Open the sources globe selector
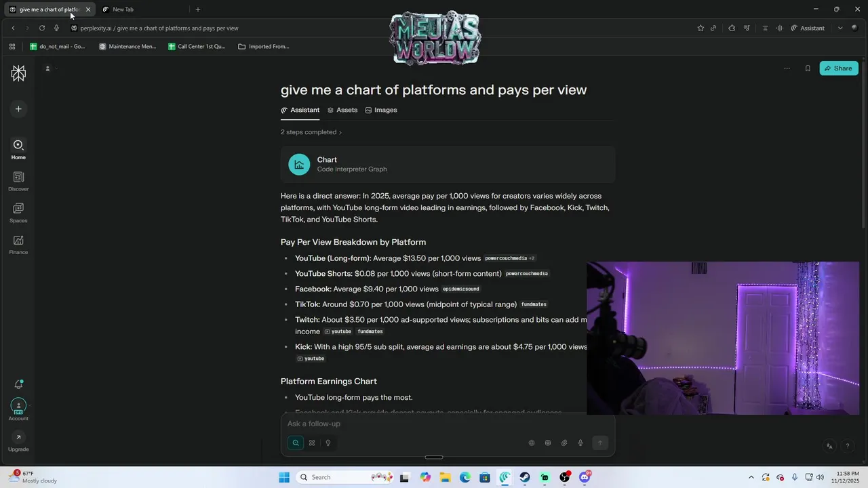 pyautogui.click(x=532, y=443)
